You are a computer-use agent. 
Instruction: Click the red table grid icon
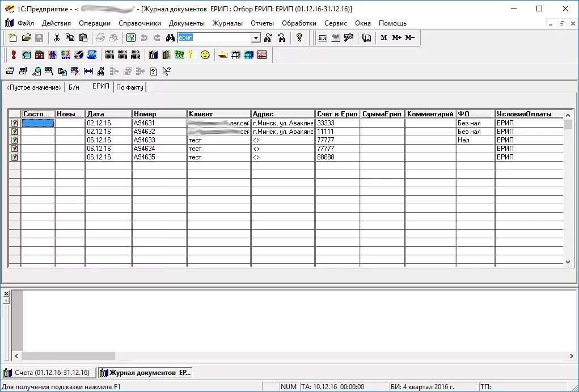[x=262, y=55]
